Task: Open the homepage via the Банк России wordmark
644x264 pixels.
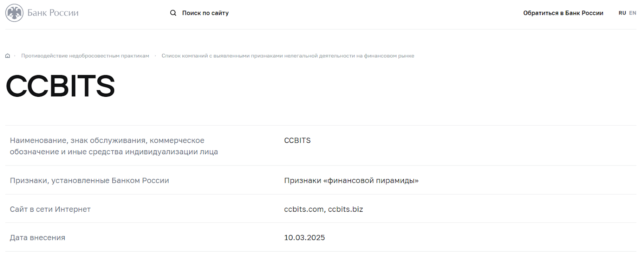Action: (x=53, y=13)
